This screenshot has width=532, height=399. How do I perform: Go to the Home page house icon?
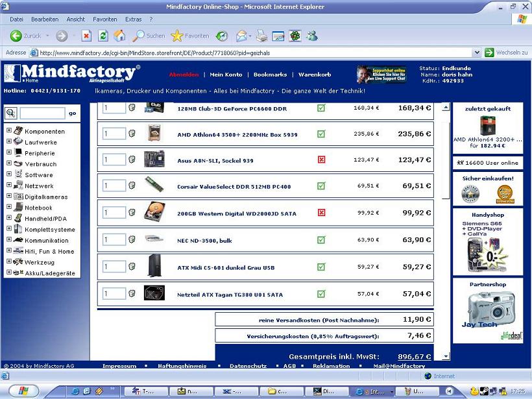[119, 36]
